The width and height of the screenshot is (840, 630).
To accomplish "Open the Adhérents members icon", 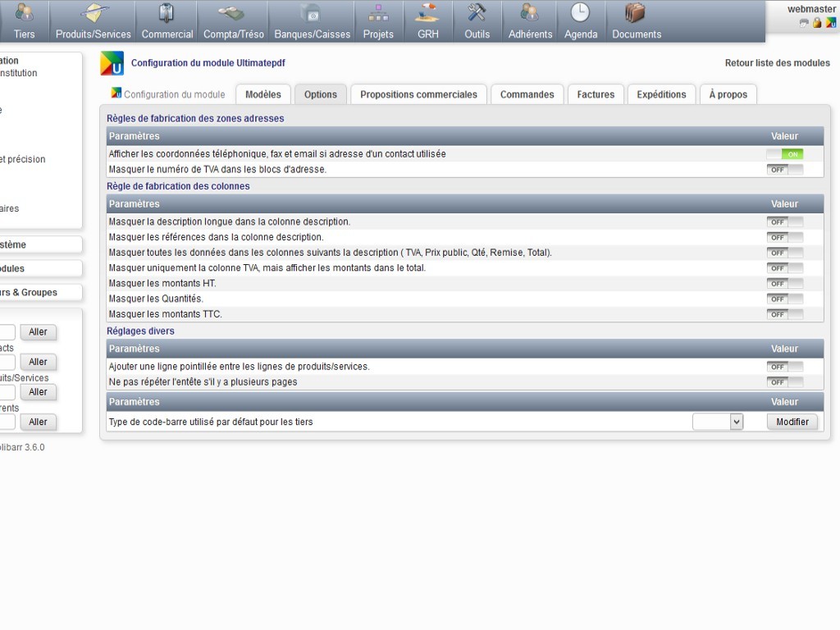I will click(x=530, y=13).
